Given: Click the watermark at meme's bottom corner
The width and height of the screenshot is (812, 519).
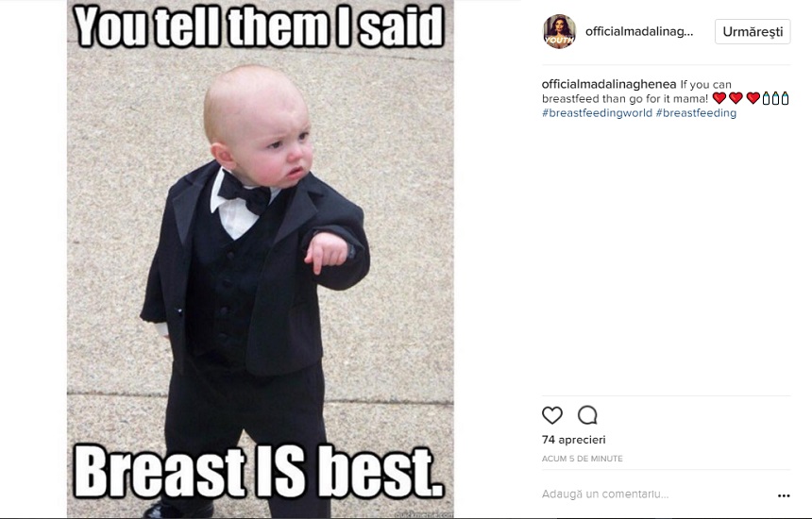Looking at the screenshot, I should 424,514.
